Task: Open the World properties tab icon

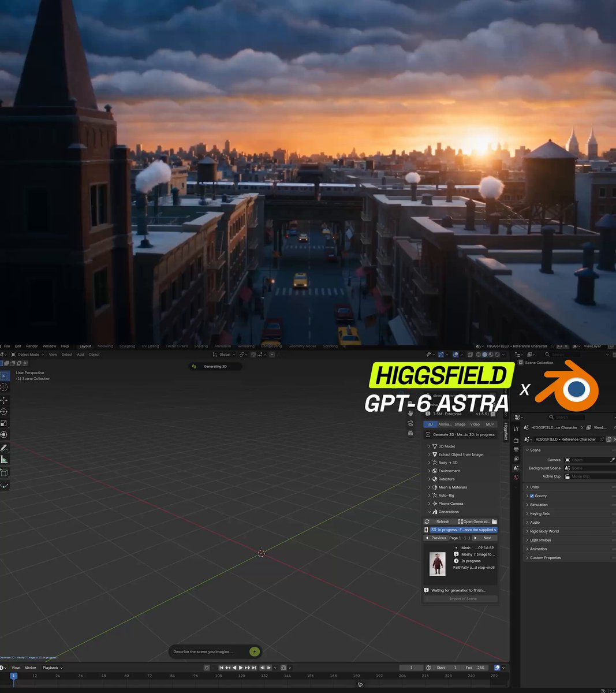Action: tap(516, 477)
